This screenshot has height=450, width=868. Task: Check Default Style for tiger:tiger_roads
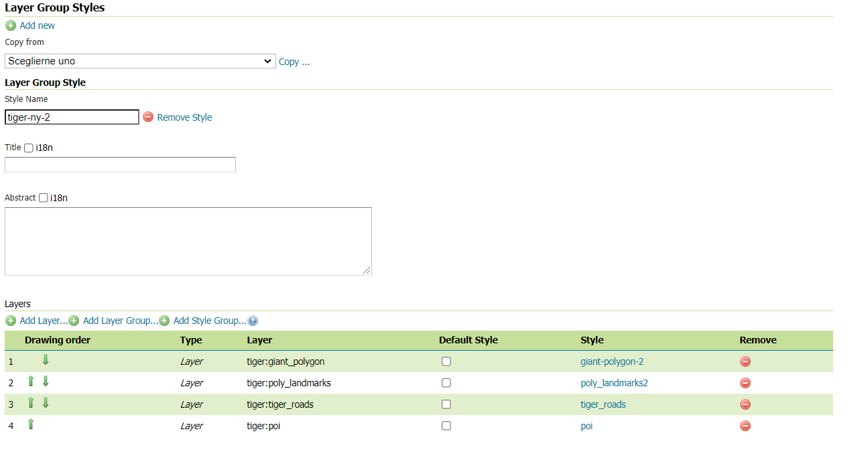coord(446,404)
